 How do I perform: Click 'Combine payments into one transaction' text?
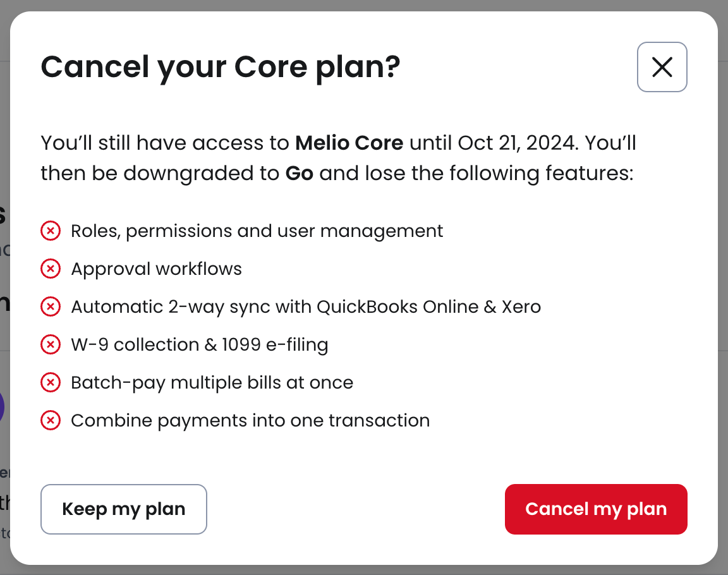(250, 421)
